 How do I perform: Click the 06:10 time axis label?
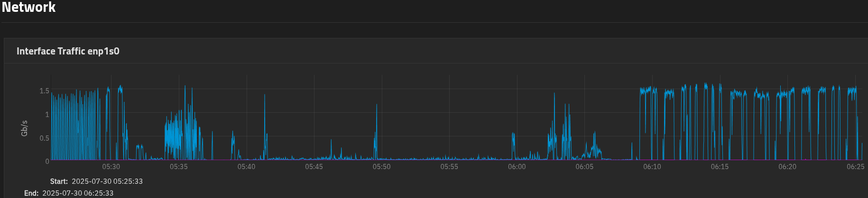[652, 167]
